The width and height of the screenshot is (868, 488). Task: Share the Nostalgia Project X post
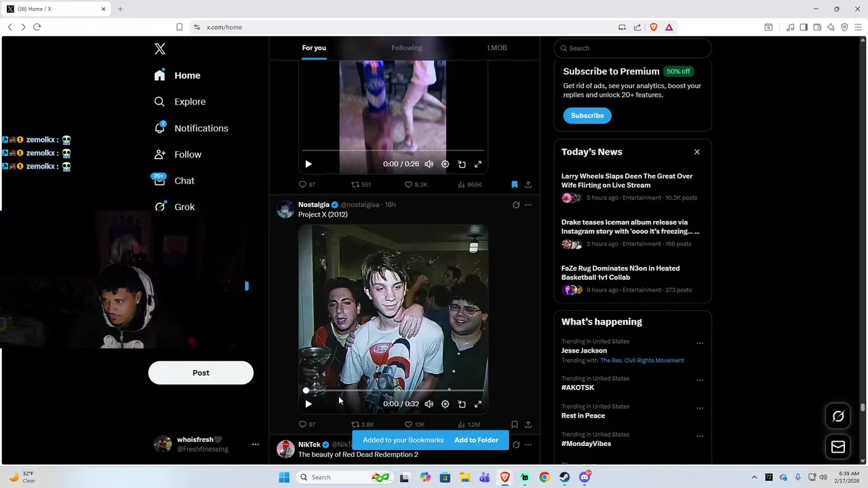pyautogui.click(x=528, y=424)
